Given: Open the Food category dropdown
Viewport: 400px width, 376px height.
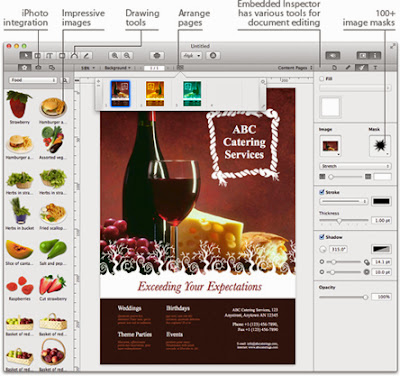Looking at the screenshot, I should [33, 80].
